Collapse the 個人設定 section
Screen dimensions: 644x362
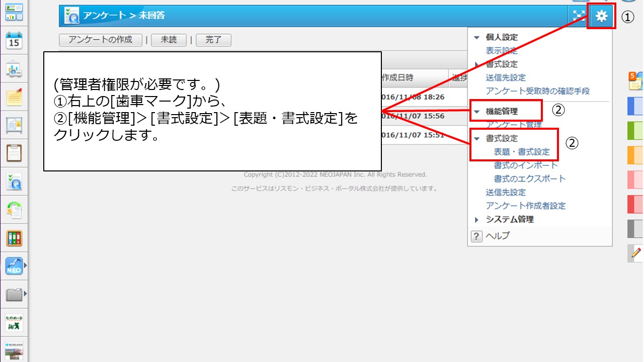(x=476, y=37)
